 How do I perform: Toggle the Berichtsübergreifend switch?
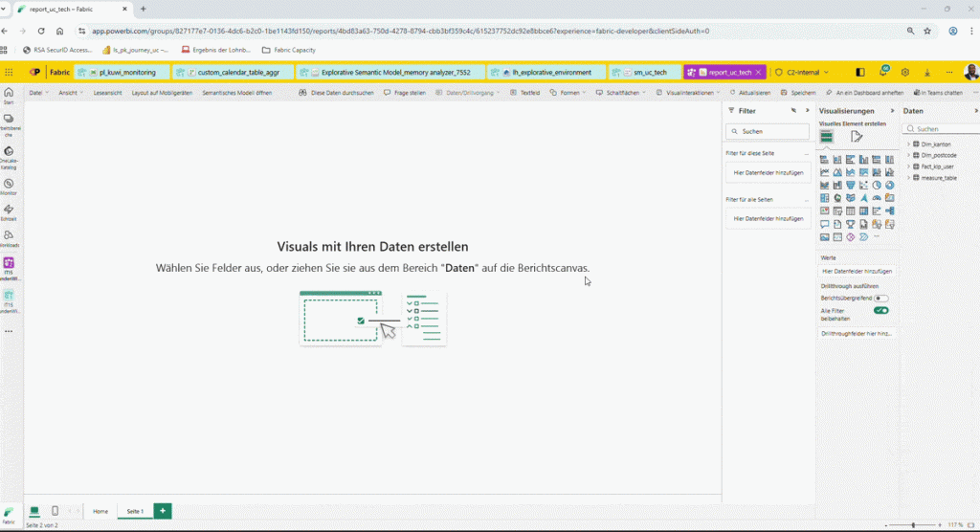(880, 299)
